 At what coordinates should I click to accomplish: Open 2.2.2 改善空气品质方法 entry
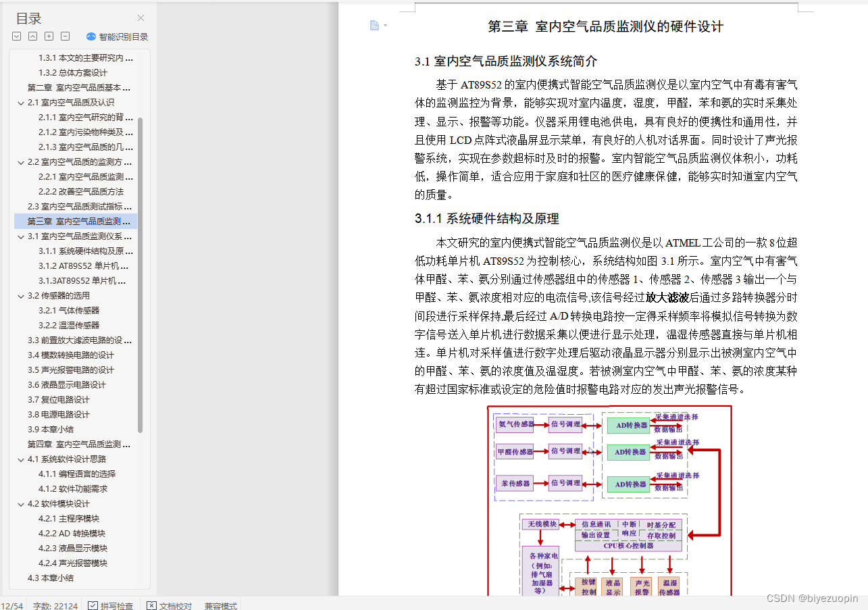tap(81, 192)
